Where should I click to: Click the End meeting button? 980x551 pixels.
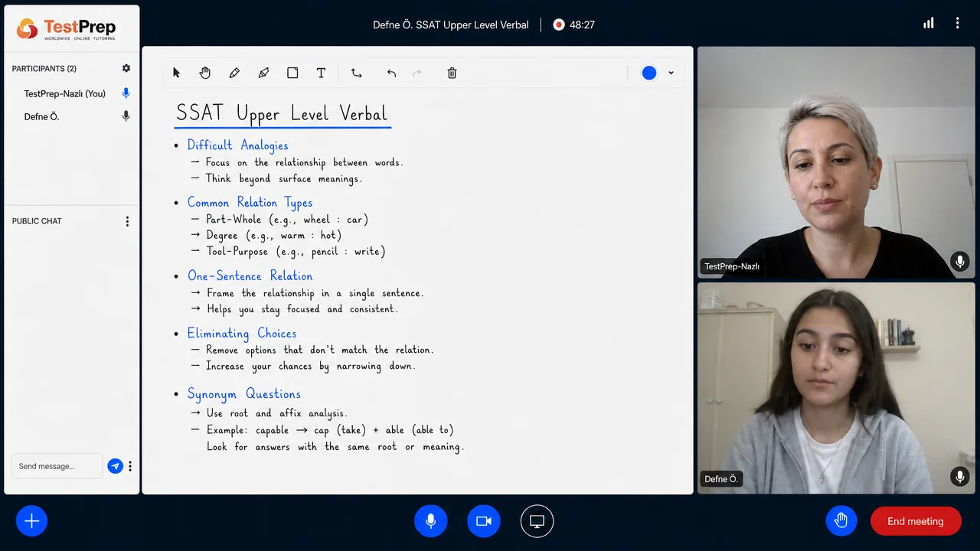click(916, 521)
